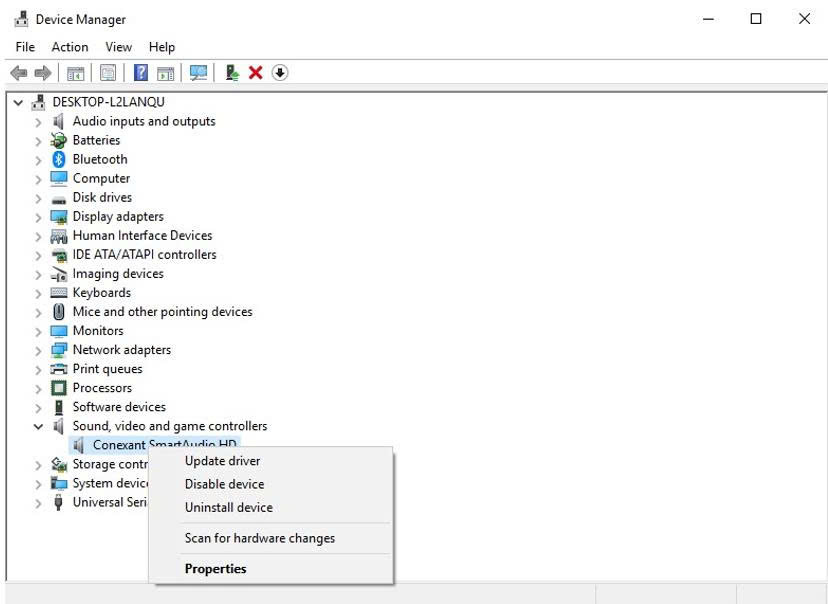Open the View menu
This screenshot has width=828, height=604.
click(118, 47)
